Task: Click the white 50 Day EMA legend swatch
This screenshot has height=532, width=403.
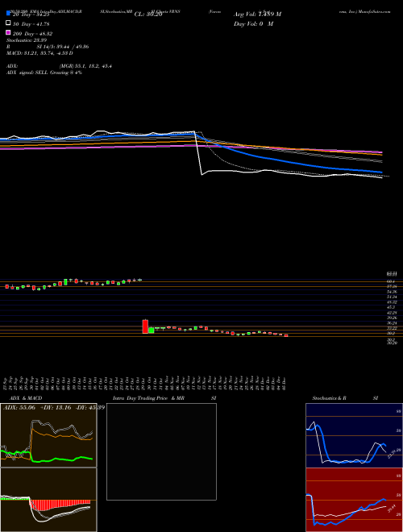Action: pyautogui.click(x=8, y=23)
